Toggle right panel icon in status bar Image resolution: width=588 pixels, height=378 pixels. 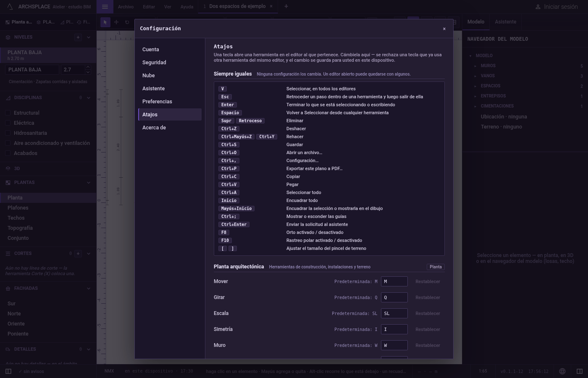579,371
